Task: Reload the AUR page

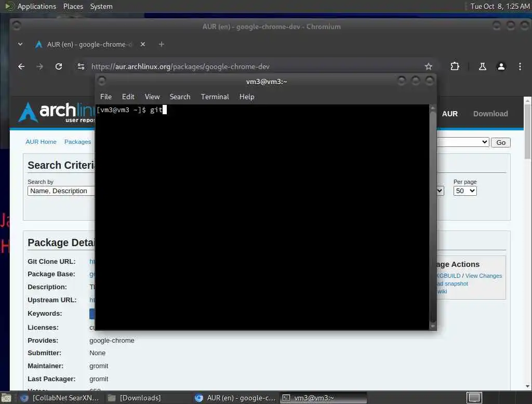Action: point(59,66)
